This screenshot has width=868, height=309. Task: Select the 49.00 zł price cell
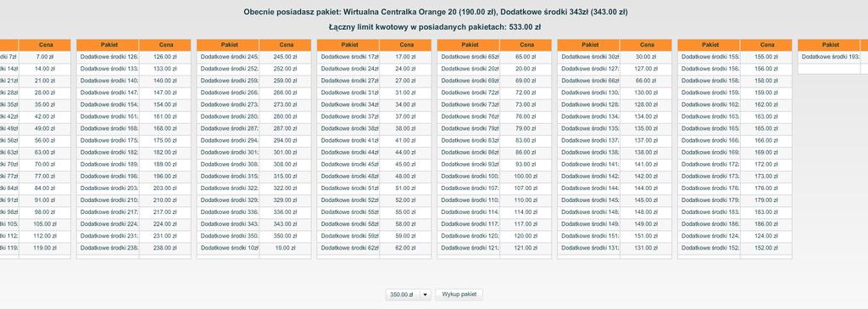pos(45,129)
